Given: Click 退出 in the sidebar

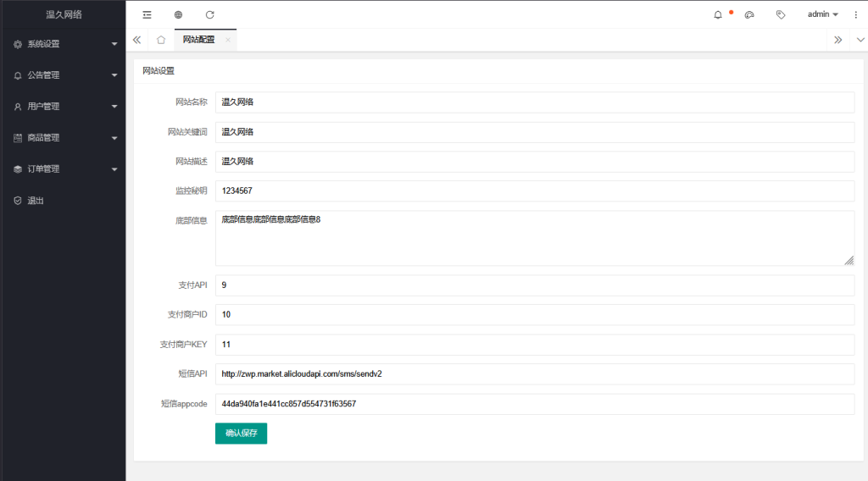Looking at the screenshot, I should click(36, 201).
